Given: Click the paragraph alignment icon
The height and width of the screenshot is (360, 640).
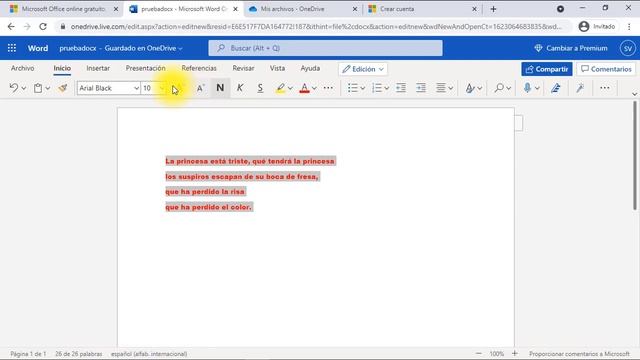Looking at the screenshot, I should point(441,88).
